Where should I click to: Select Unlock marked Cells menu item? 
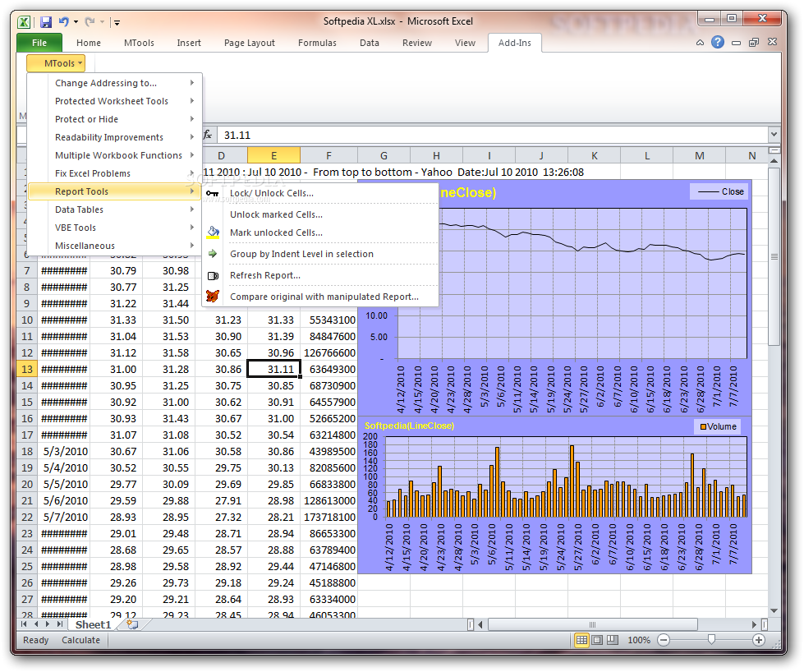320,214
